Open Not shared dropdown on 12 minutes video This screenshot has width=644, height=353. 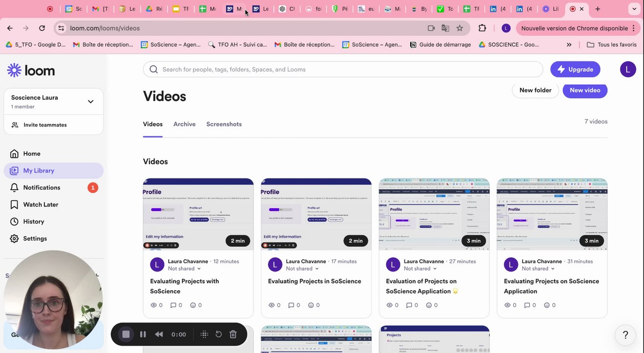[x=184, y=269]
